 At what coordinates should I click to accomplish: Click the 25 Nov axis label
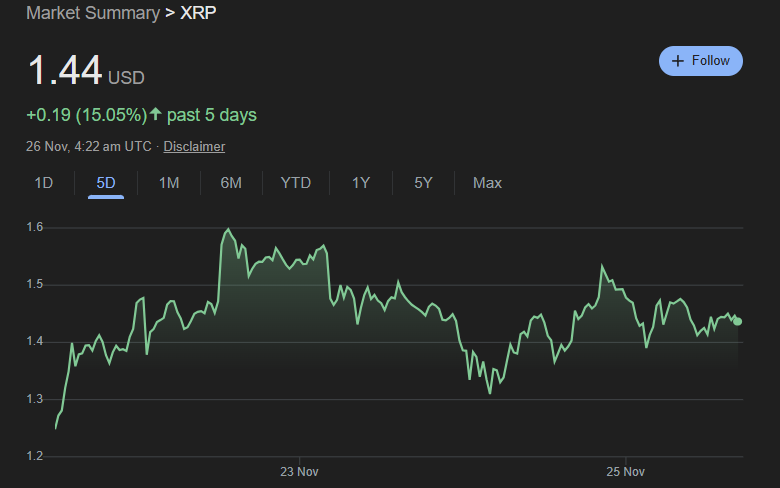625,472
